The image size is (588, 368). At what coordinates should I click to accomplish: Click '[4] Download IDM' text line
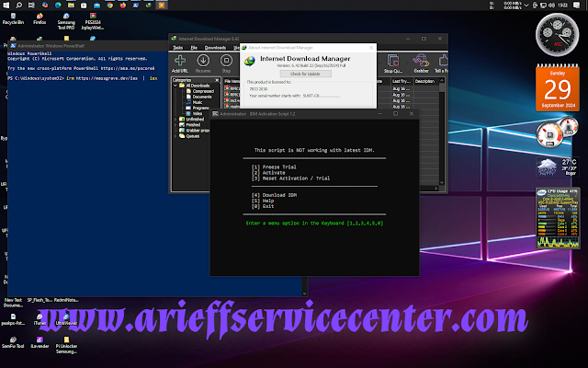pos(274,195)
